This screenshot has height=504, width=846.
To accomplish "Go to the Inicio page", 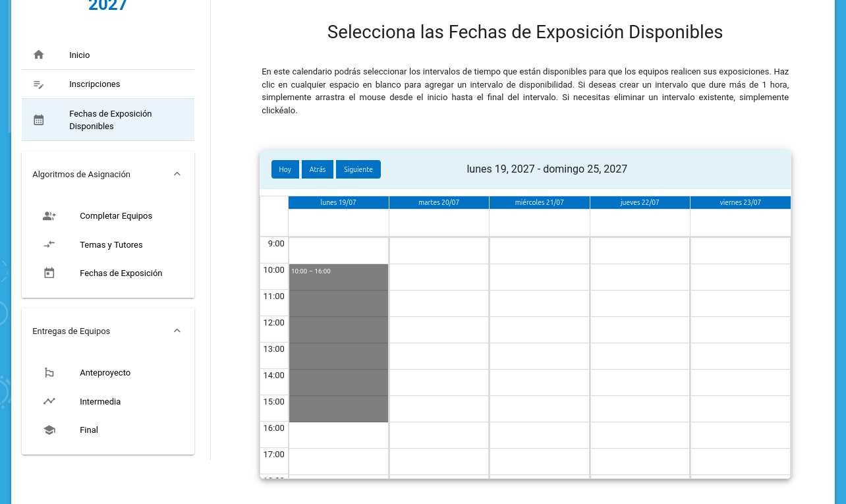I will 80,55.
